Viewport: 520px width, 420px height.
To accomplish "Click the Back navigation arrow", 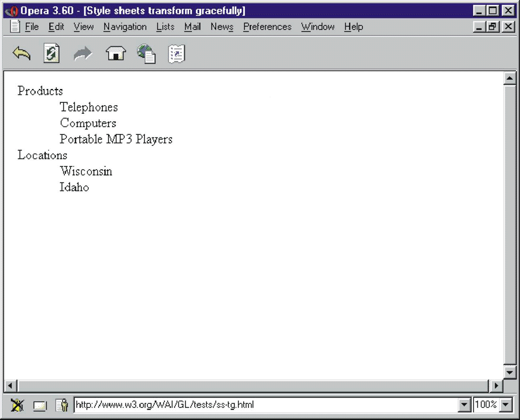I will [x=21, y=53].
